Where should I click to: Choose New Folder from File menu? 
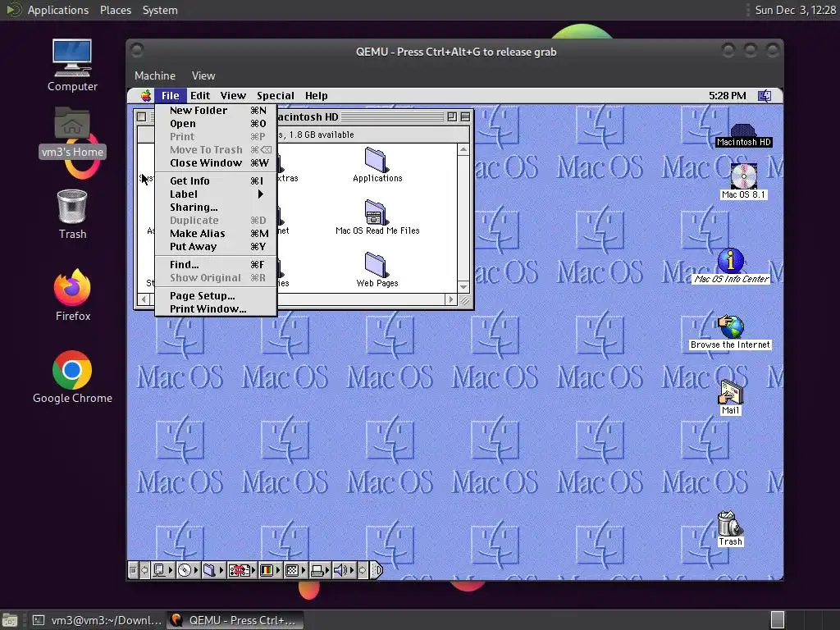tap(216, 111)
